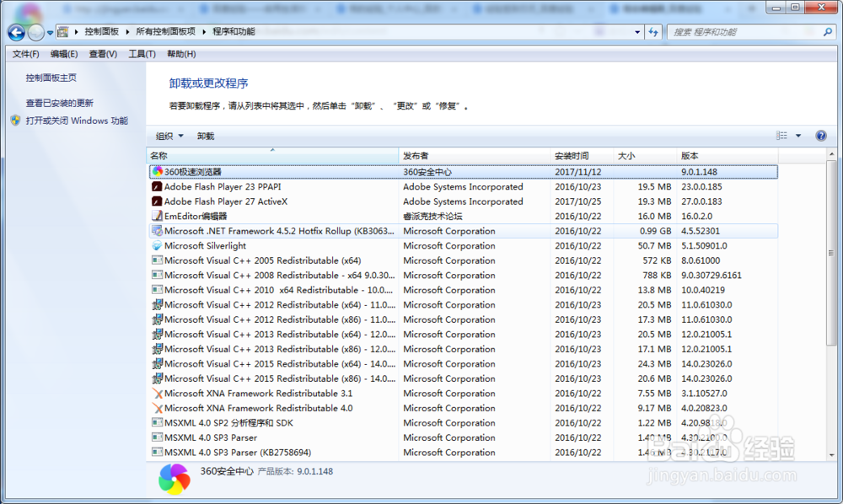The image size is (843, 504).
Task: Select version 9.0.30729.6161 cell
Action: [711, 276]
